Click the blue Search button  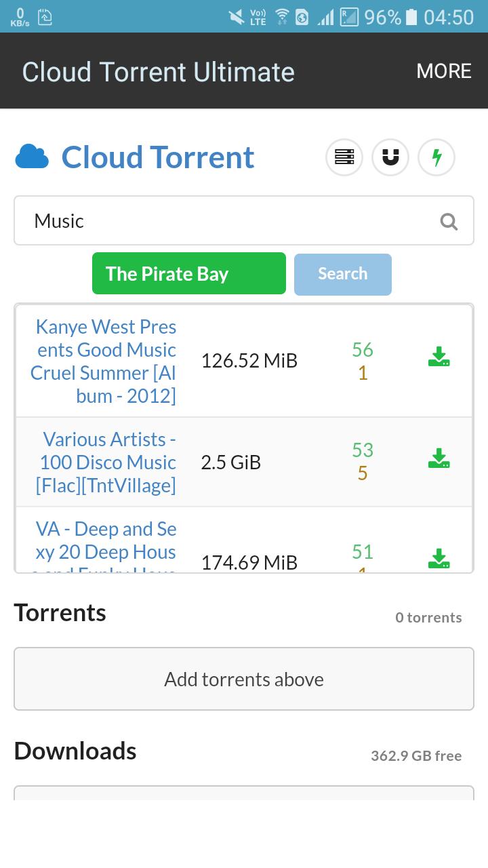pos(343,274)
